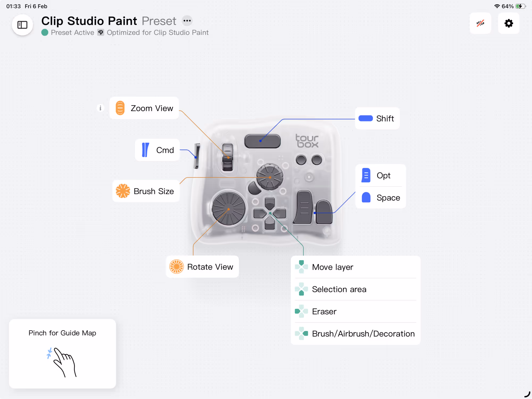Click the info icon beside Zoom View

pos(100,108)
